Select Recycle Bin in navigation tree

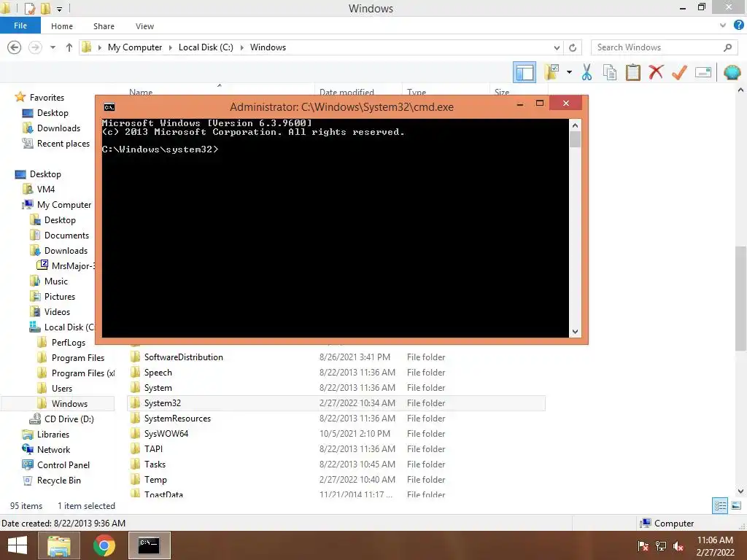coord(58,480)
